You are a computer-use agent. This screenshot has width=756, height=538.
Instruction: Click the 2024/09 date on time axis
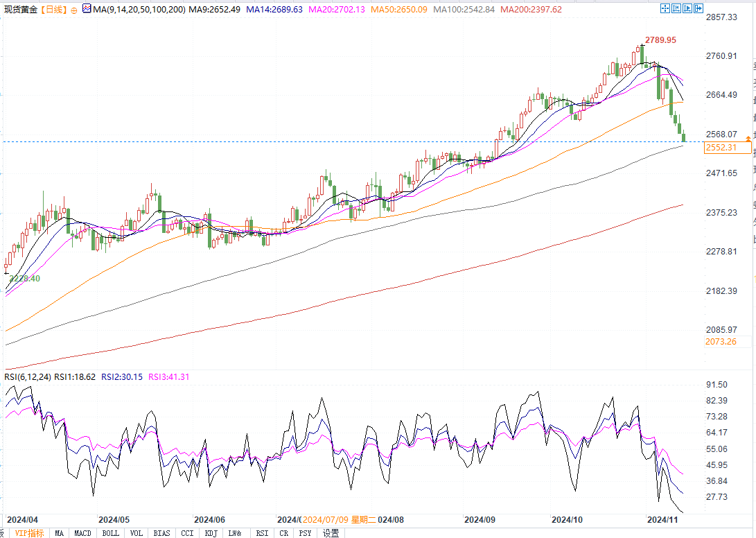(478, 519)
